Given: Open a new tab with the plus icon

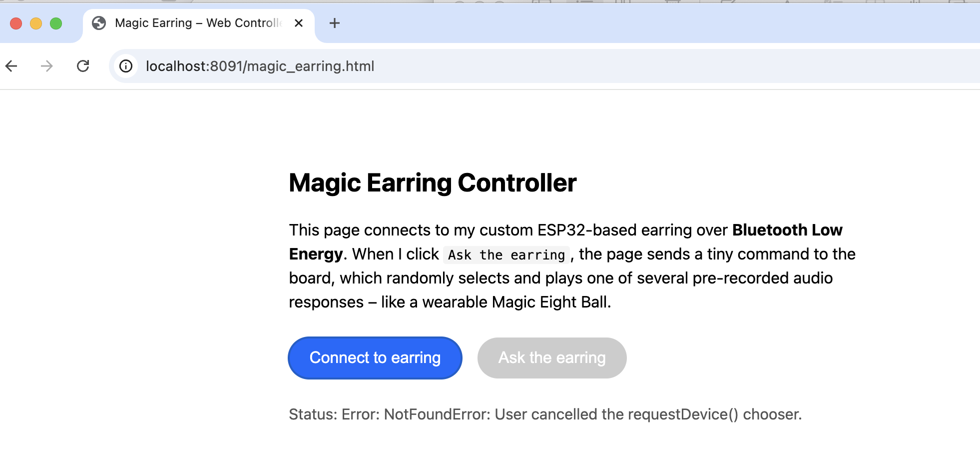Looking at the screenshot, I should pos(335,23).
